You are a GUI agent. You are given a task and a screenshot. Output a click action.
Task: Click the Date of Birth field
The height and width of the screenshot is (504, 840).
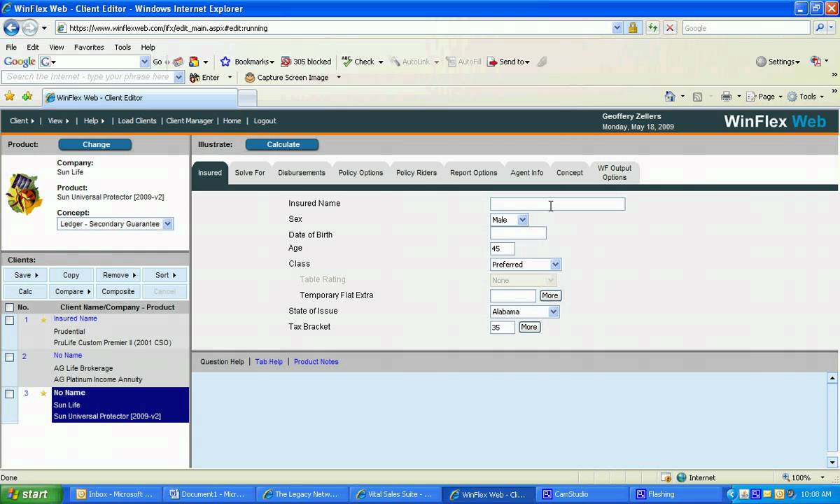coord(518,233)
